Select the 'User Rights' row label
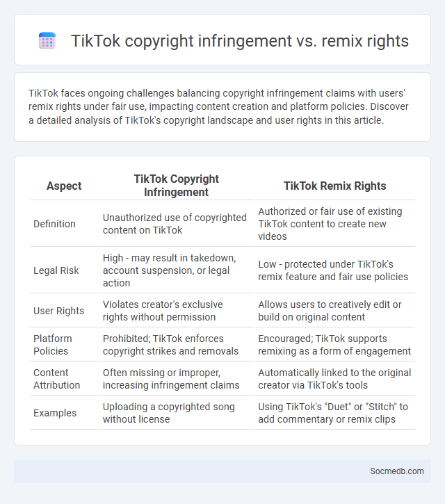 [x=58, y=311]
